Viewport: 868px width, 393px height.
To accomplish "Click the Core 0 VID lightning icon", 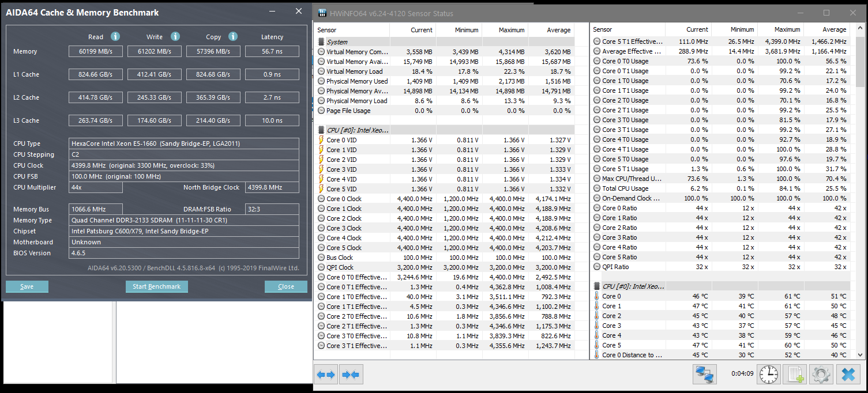I will (321, 140).
